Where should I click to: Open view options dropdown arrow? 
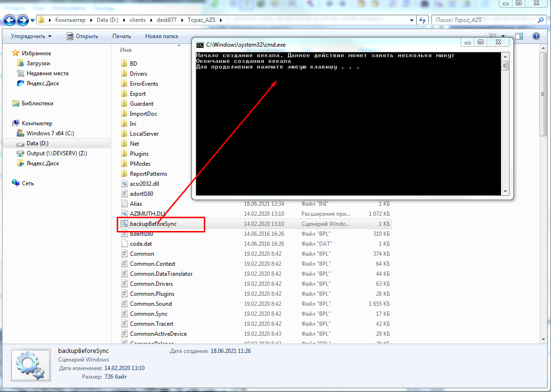(503, 36)
